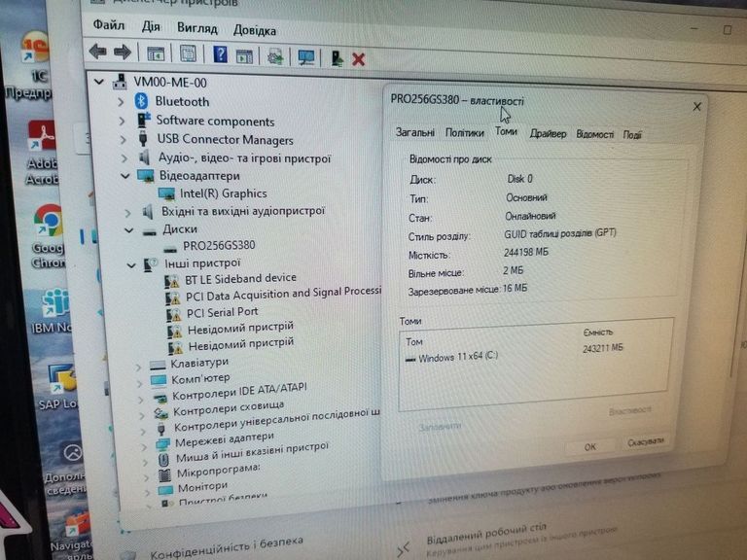Select the Контролери сховища item
The height and width of the screenshot is (560, 747).
229,408
